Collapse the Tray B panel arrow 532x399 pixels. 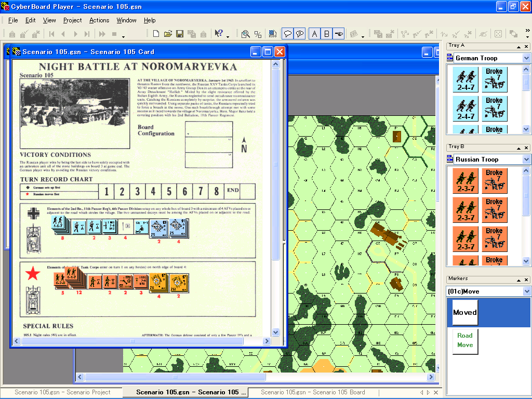pyautogui.click(x=518, y=148)
